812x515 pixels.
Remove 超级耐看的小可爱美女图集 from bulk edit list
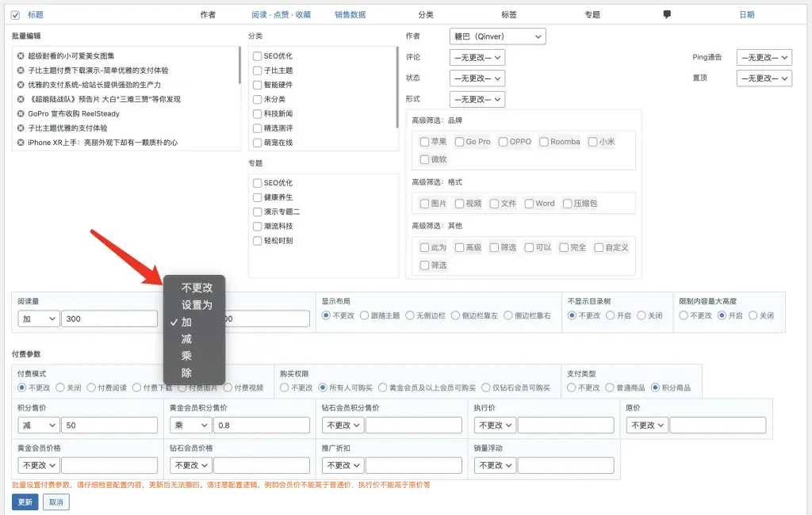[x=21, y=56]
